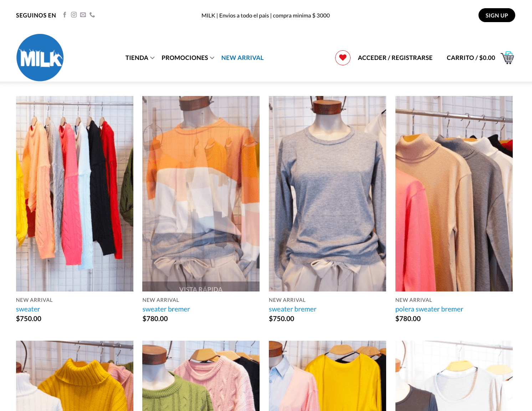Click the SIGN UP button
The height and width of the screenshot is (411, 532).
(x=497, y=15)
